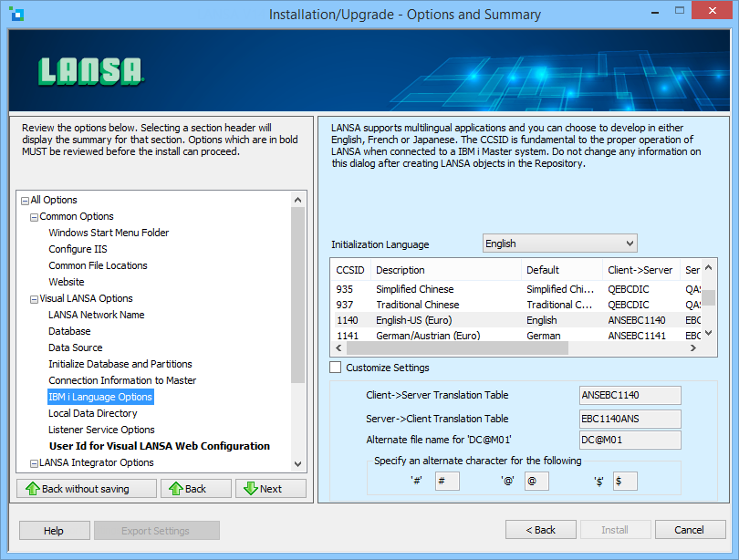Select Windows Start Menu Folder option

click(109, 233)
